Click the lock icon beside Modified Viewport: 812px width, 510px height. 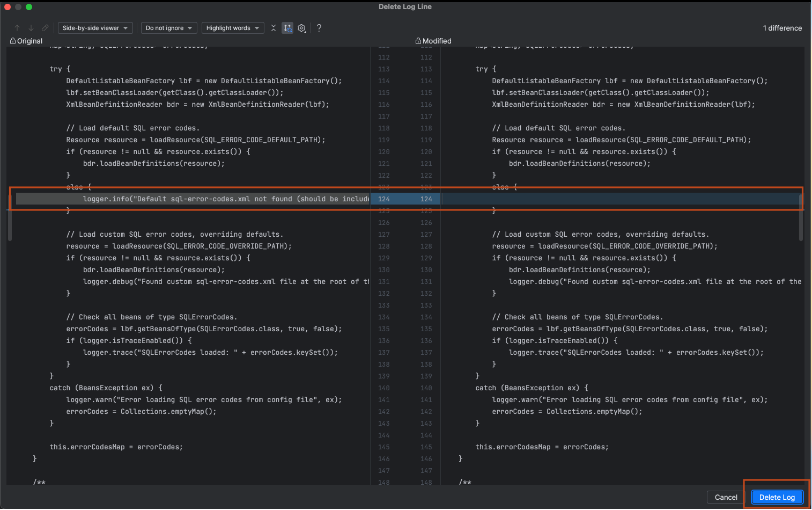pos(418,41)
